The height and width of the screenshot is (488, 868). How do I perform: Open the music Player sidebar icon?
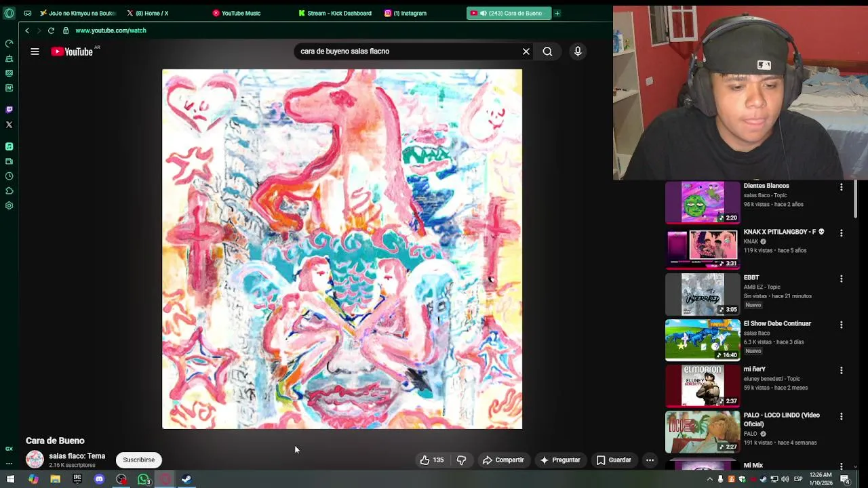pyautogui.click(x=9, y=146)
